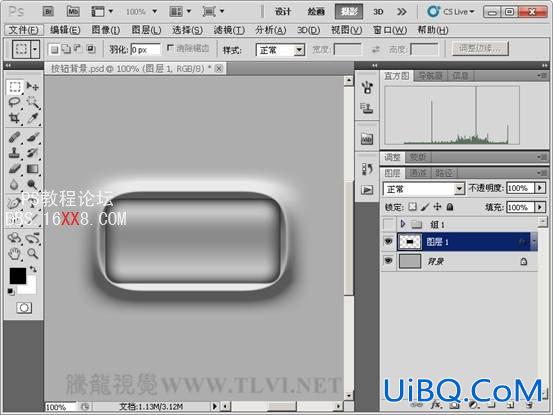
Task: Select the Lasso tool
Action: 14,102
